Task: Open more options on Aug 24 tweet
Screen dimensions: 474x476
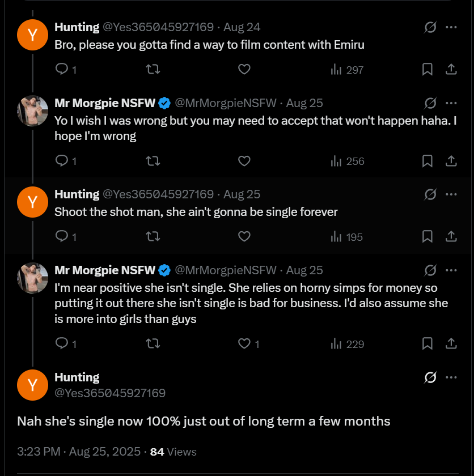Action: [451, 27]
